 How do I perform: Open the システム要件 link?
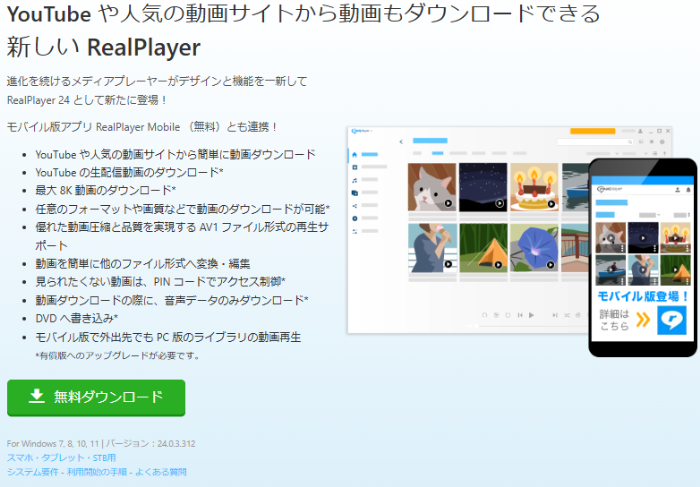33,472
